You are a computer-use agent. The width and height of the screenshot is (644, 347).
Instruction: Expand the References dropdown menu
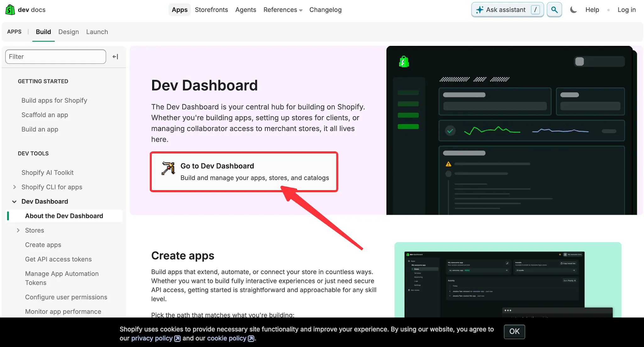pos(283,10)
